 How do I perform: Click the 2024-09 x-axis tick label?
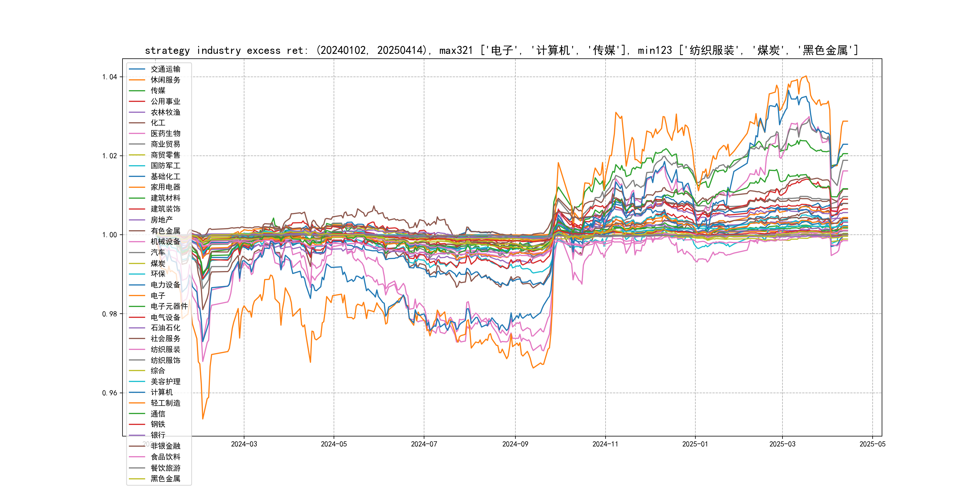click(x=515, y=444)
